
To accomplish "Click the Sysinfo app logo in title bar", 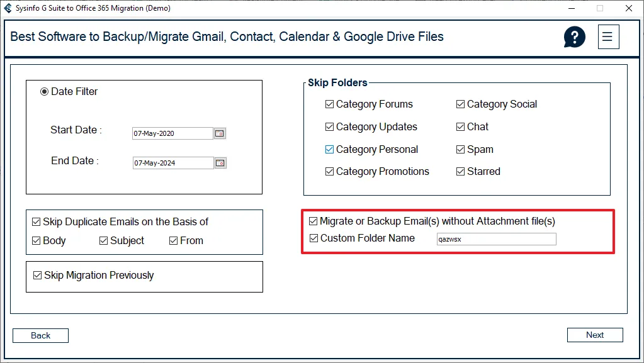I will pyautogui.click(x=8, y=8).
